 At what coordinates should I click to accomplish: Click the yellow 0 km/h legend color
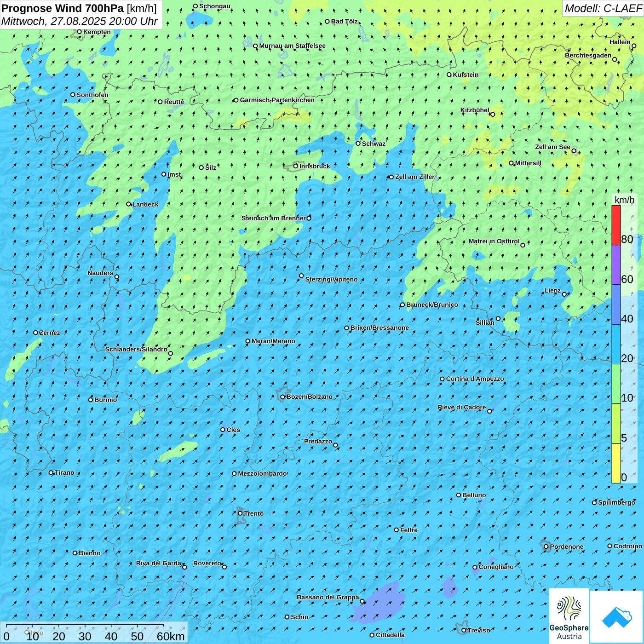(616, 463)
